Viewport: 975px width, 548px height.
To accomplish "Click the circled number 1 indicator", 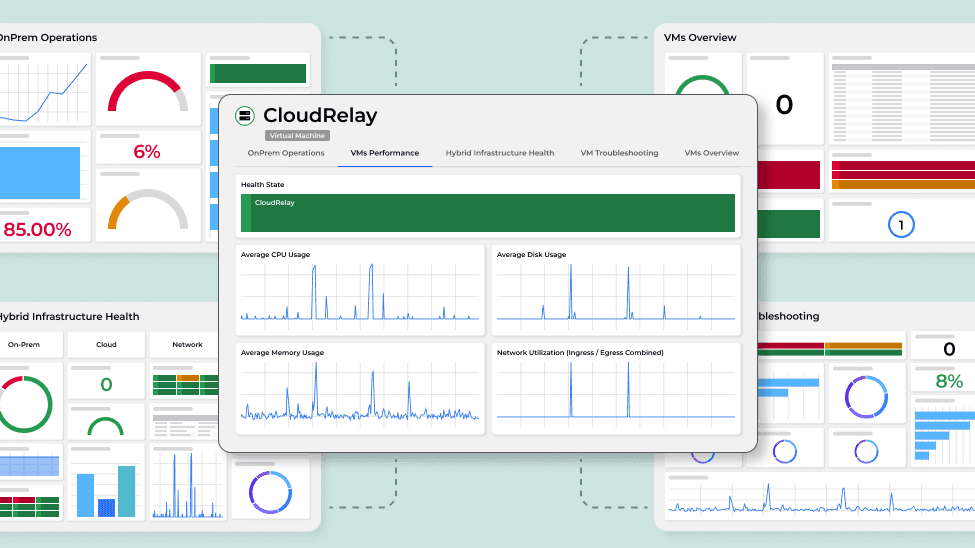I will coord(900,226).
